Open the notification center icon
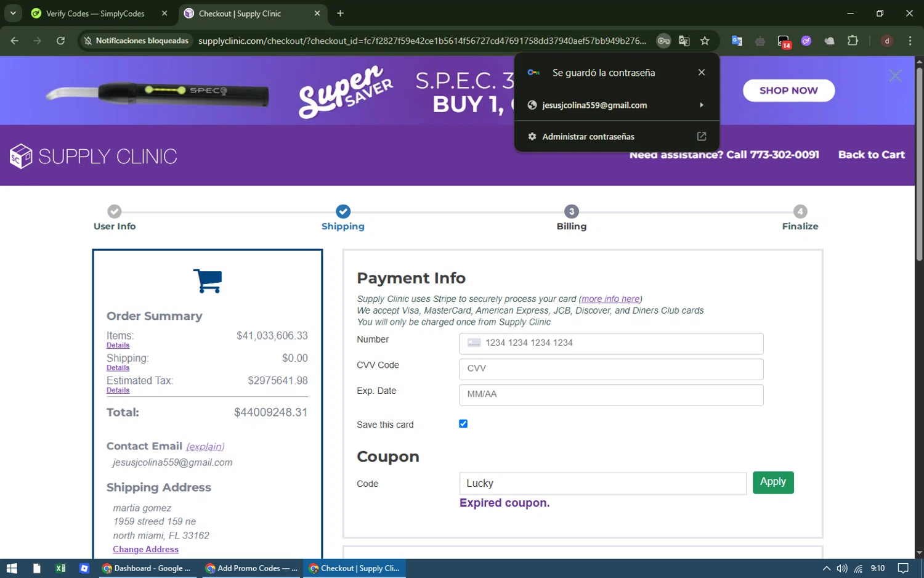 pyautogui.click(x=903, y=568)
